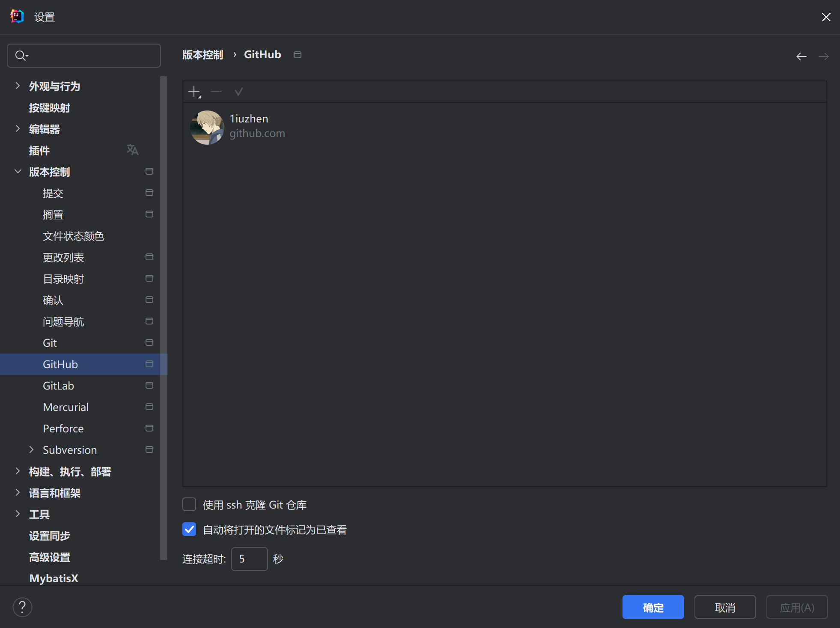Click the translation icon next to 插件

tap(132, 150)
